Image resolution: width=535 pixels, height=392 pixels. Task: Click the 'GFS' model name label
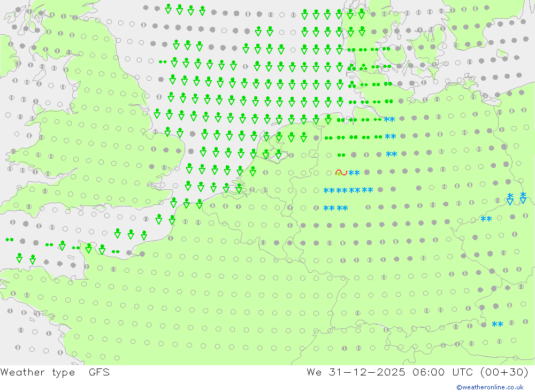[100, 372]
